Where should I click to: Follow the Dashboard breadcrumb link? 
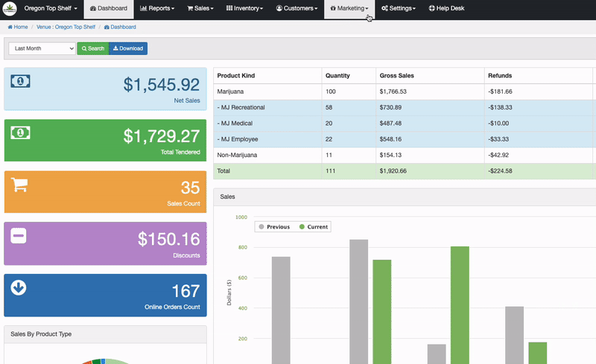tap(120, 27)
